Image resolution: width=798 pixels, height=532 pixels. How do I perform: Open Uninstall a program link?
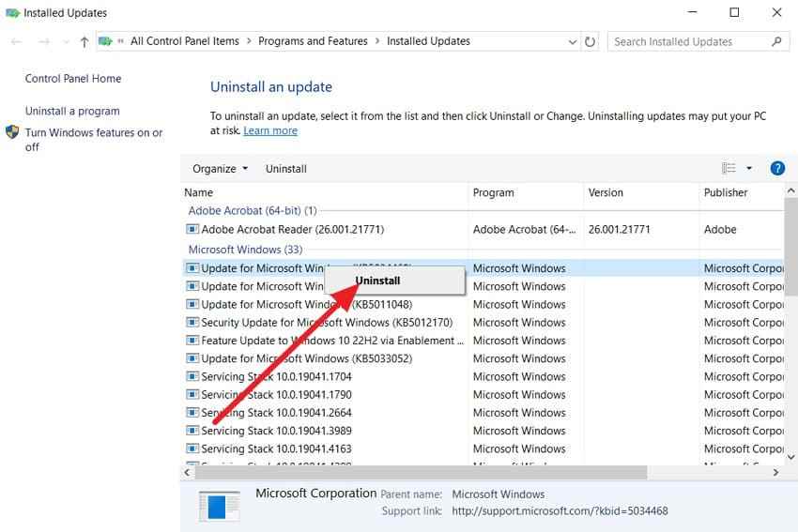point(72,111)
